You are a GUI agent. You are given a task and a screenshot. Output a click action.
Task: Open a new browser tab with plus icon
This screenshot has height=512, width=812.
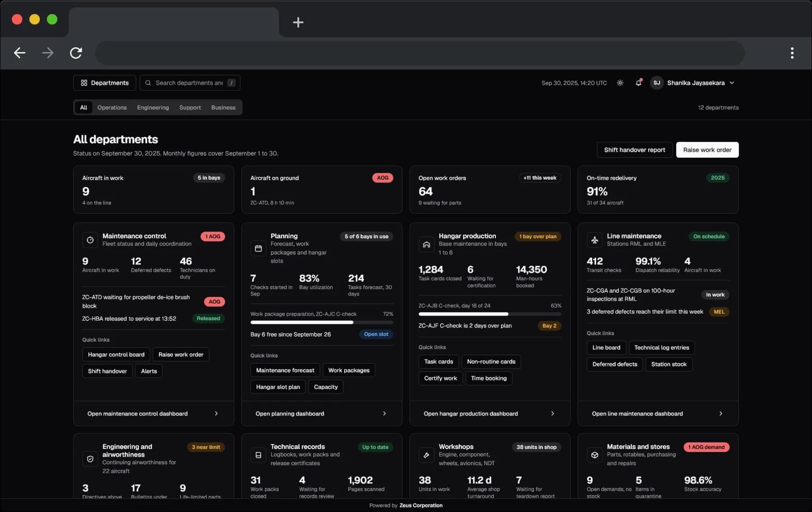pos(298,22)
